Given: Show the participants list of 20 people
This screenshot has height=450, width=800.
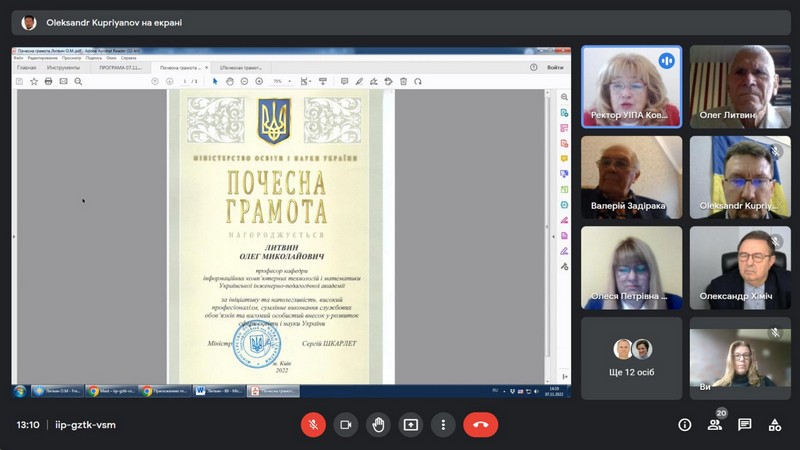Looking at the screenshot, I should pyautogui.click(x=715, y=424).
